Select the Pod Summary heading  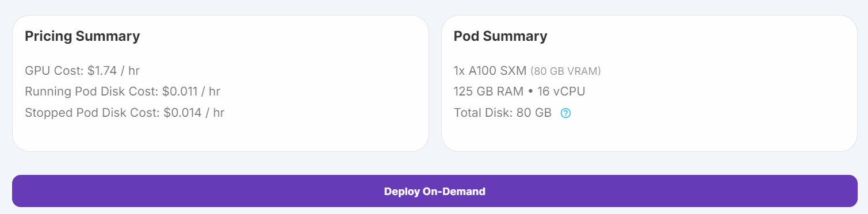500,36
